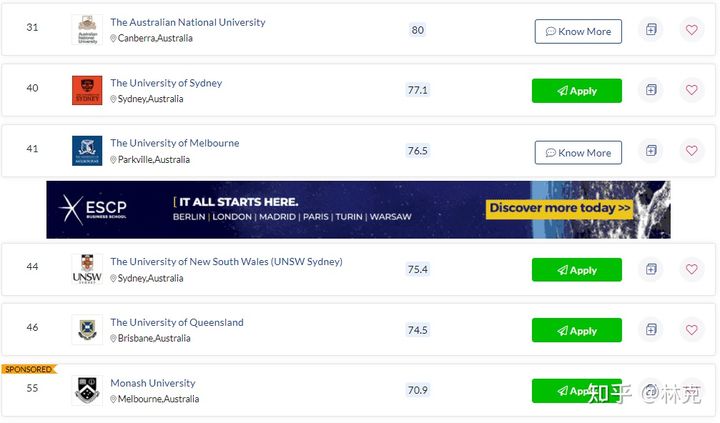The height and width of the screenshot is (423, 720).
Task: Click heart icon for UNSW Sydney row
Action: 692,269
